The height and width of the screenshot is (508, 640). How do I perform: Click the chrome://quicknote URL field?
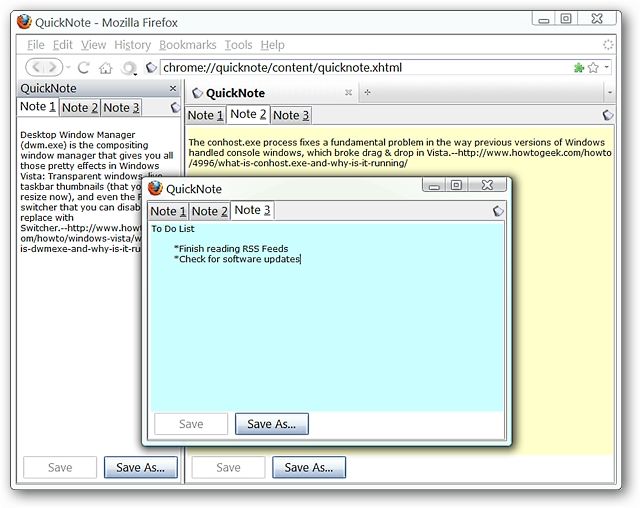pos(365,67)
